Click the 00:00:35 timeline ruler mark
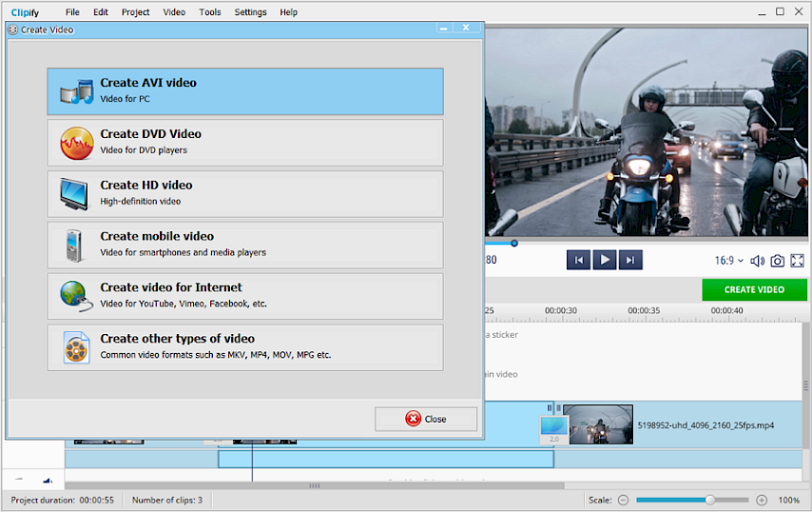This screenshot has width=812, height=512. click(x=644, y=310)
